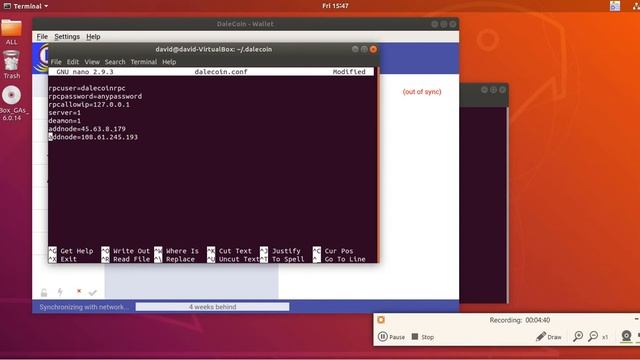Click nano 'Where Is' shortcut label
Image resolution: width=640 pixels, height=360 pixels.
(x=182, y=251)
